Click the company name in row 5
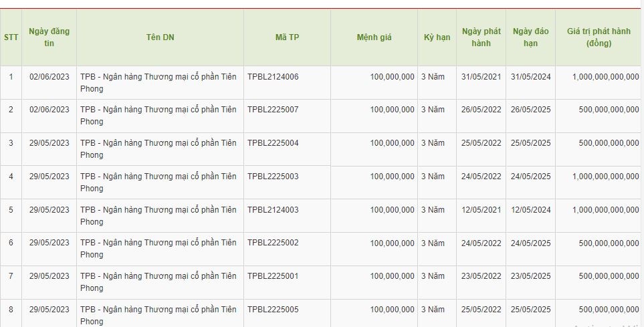This screenshot has height=327, width=644. pos(158,215)
